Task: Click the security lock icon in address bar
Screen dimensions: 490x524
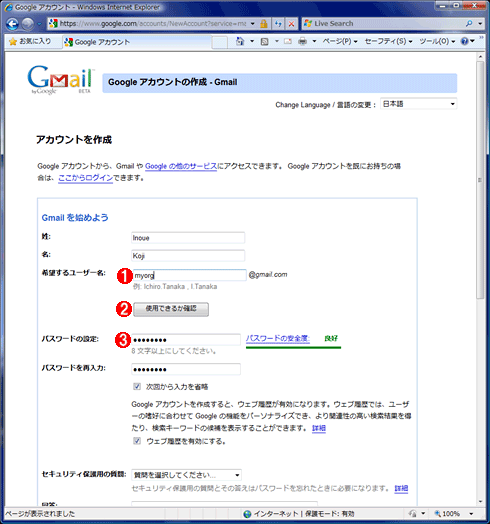Action: click(x=264, y=23)
